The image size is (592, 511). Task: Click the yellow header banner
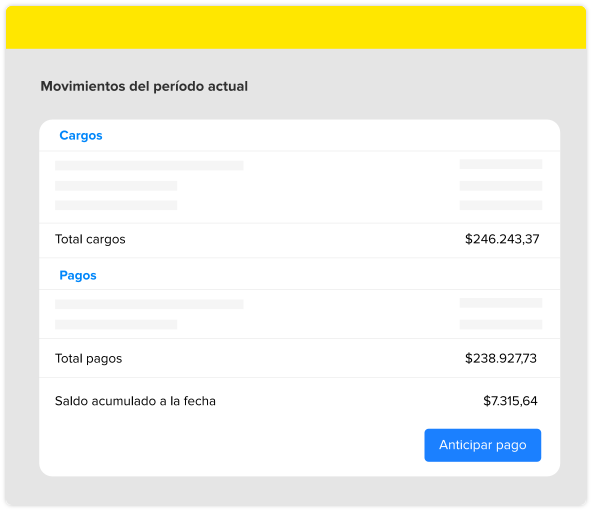(296, 27)
